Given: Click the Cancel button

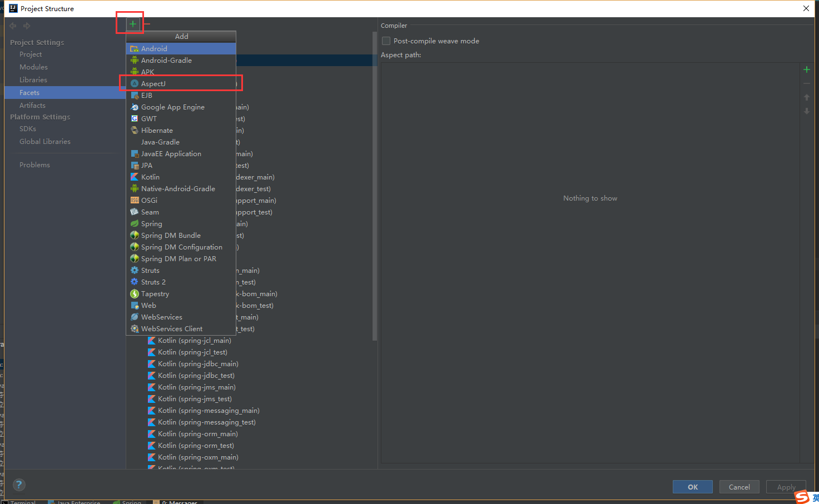Looking at the screenshot, I should 739,487.
